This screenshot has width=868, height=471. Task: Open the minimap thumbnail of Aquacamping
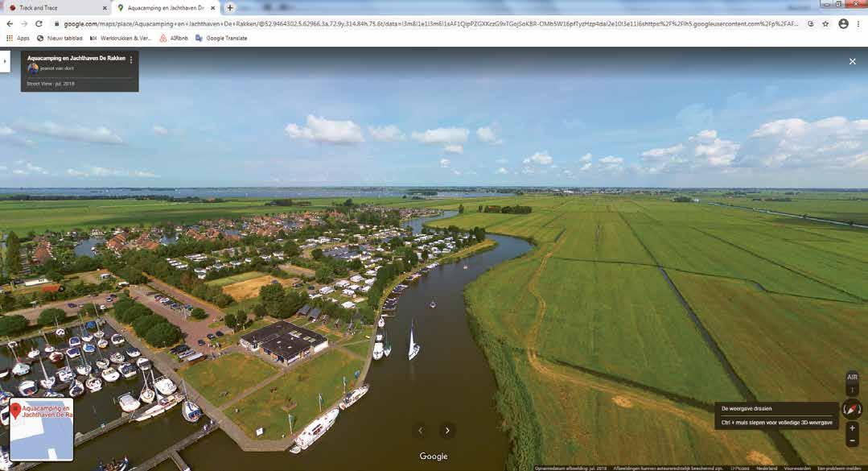tap(42, 429)
